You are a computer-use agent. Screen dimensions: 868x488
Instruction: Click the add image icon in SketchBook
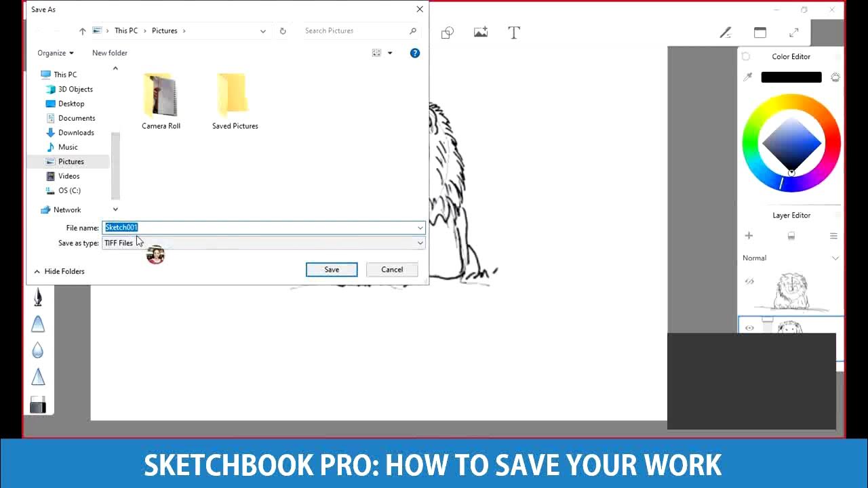pyautogui.click(x=481, y=32)
